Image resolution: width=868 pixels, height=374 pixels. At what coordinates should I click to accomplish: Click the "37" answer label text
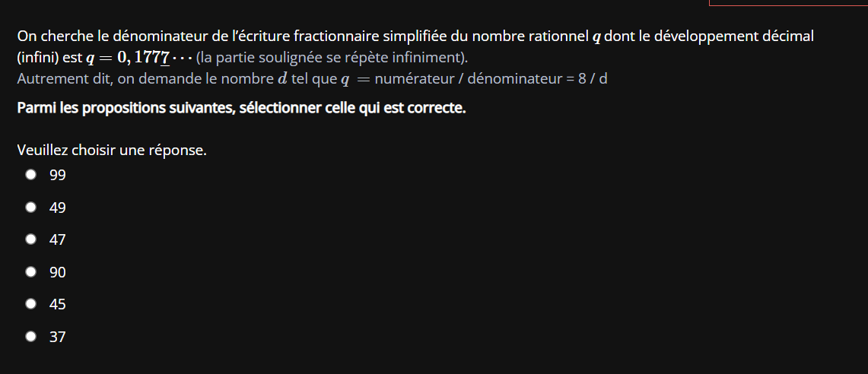(58, 337)
